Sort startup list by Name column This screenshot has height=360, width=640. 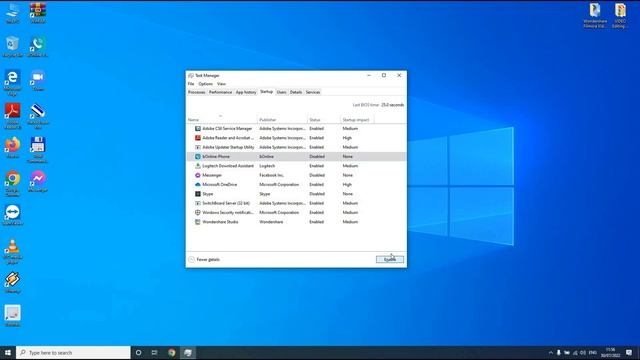pyautogui.click(x=222, y=120)
